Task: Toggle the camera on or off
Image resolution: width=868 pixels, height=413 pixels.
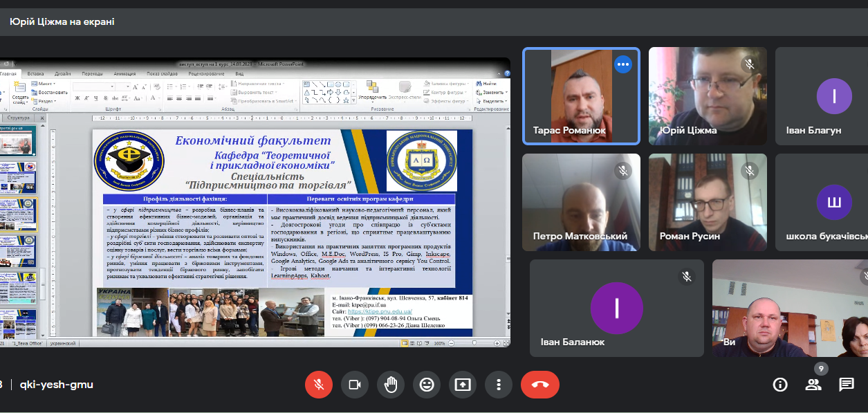Action: pyautogui.click(x=355, y=385)
